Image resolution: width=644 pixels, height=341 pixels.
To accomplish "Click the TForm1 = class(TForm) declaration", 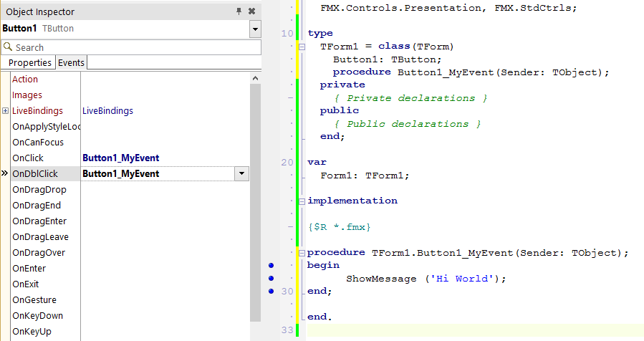I will (387, 47).
